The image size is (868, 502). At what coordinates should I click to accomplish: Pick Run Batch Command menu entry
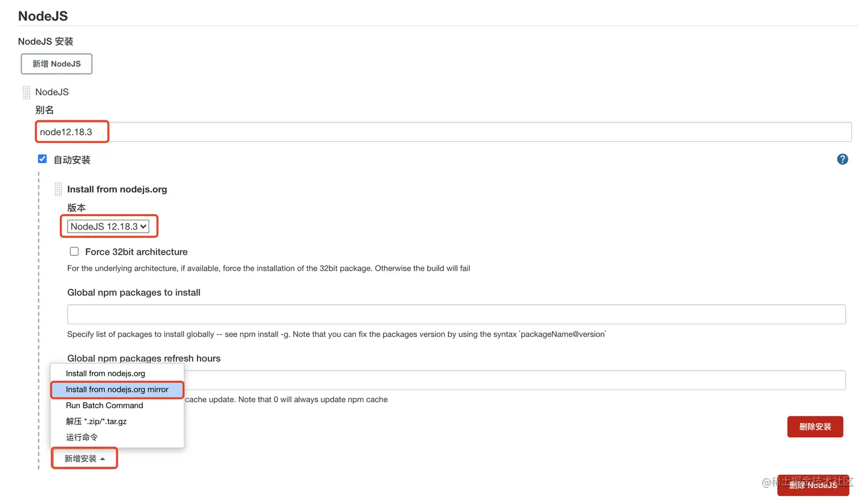(117, 406)
